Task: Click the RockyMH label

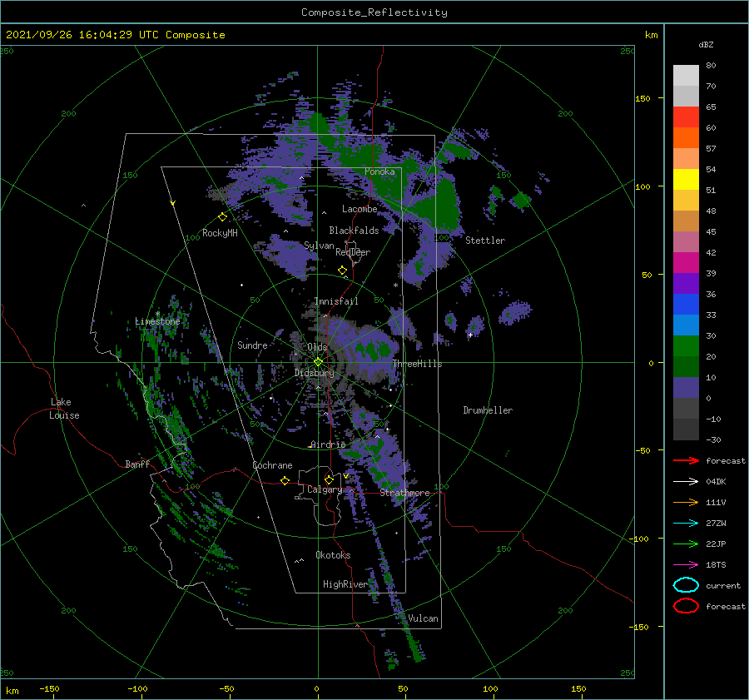Action: (x=220, y=233)
